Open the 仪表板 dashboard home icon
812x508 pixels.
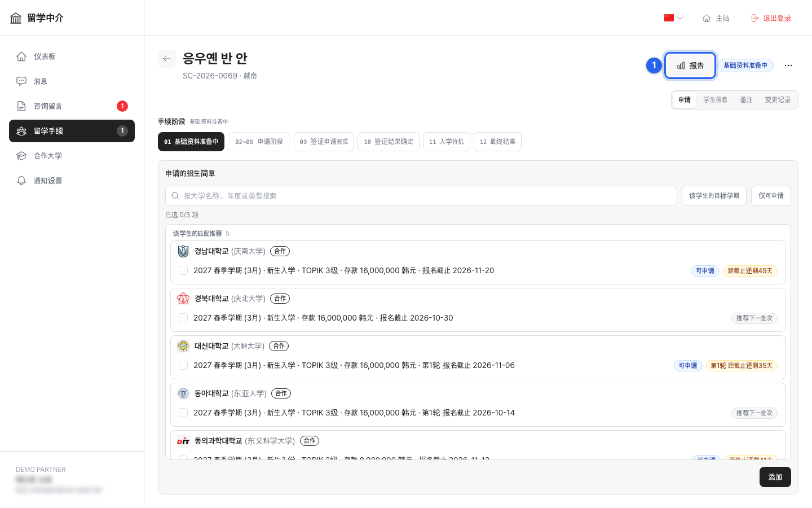point(21,56)
